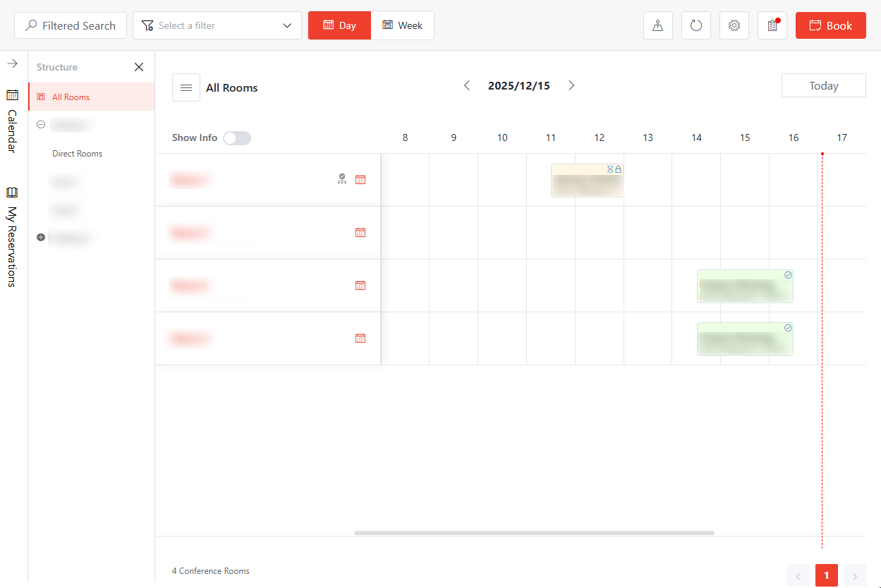Click the Filtered Search field
Viewport: 881px width, 588px height.
tap(70, 25)
